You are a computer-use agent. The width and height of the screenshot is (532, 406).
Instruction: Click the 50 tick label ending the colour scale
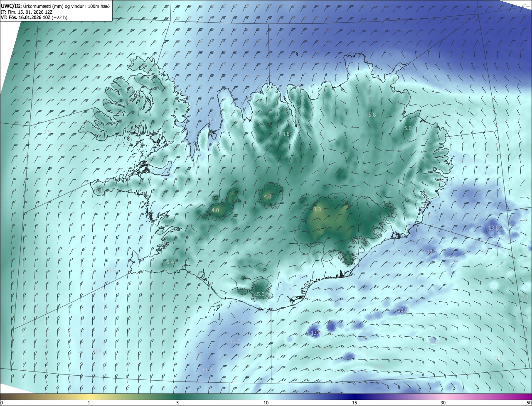[x=529, y=403]
